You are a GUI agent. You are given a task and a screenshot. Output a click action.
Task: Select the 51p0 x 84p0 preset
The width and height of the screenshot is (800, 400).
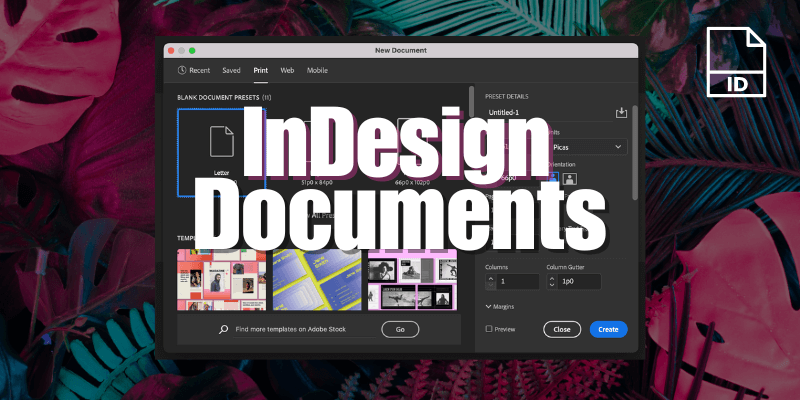pos(317,153)
